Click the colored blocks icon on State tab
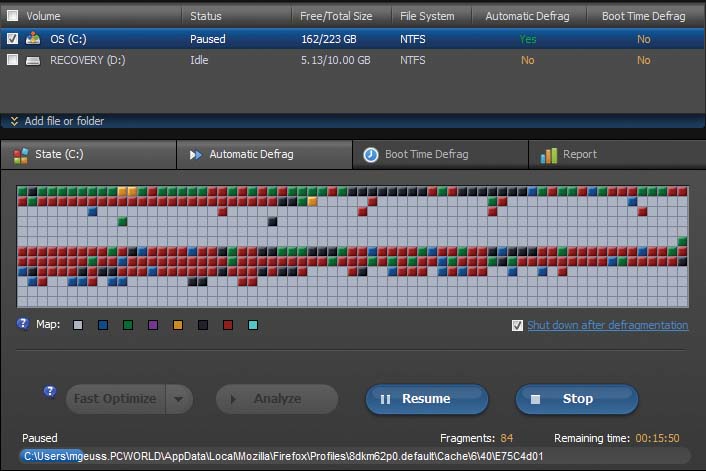The image size is (706, 471). coord(19,155)
